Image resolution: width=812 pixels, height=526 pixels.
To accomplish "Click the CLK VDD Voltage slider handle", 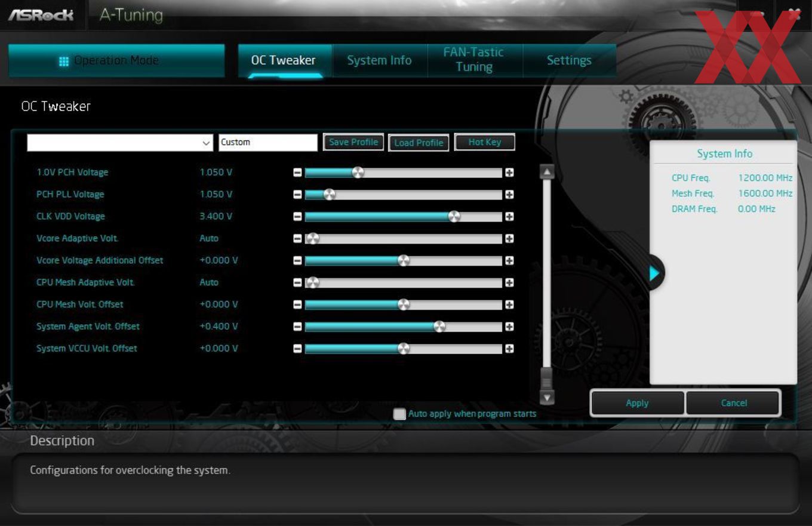I will [454, 217].
